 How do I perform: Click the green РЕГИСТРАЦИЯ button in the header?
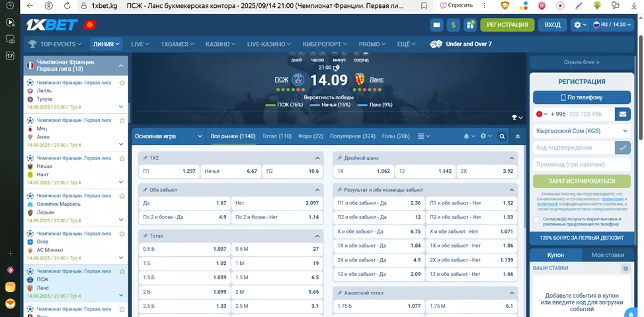pyautogui.click(x=507, y=25)
